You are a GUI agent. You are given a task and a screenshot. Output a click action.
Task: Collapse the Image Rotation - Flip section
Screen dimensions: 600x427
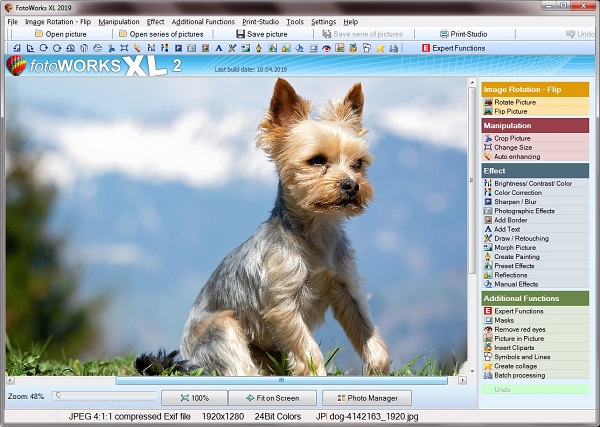[x=535, y=89]
